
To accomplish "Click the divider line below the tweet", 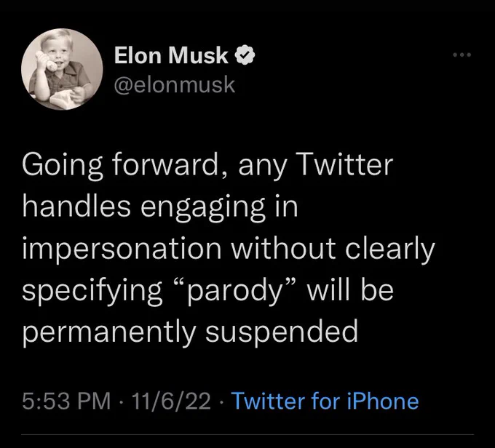I will coord(247,434).
